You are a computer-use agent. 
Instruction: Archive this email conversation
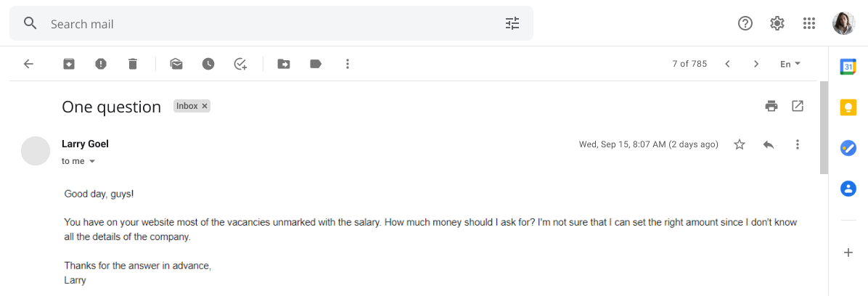click(x=69, y=64)
